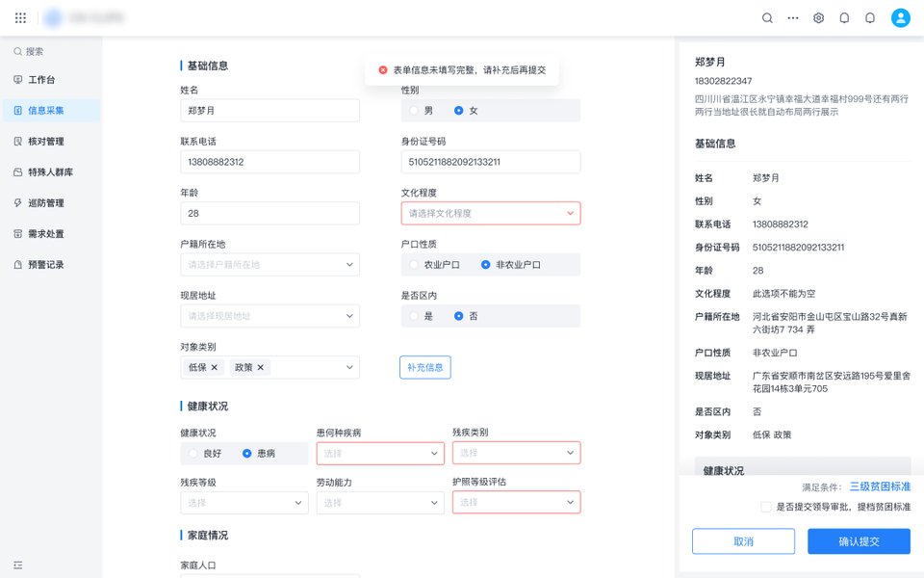The width and height of the screenshot is (924, 578).
Task: Open 特殊人群库 menu item
Action: (51, 172)
